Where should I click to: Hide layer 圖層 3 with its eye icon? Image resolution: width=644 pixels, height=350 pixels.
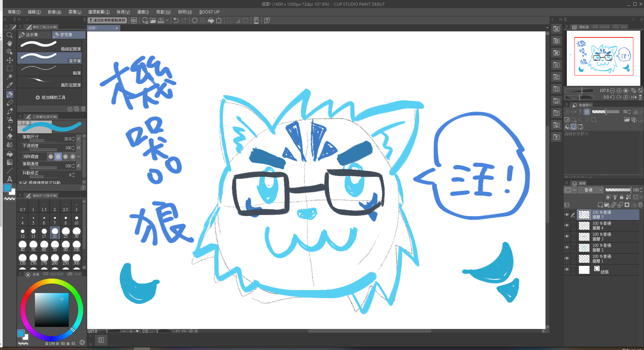click(567, 237)
